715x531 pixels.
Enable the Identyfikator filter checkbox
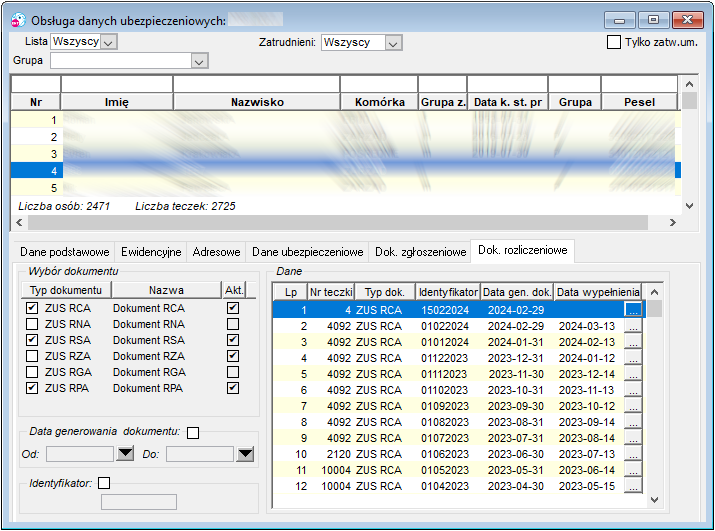pyautogui.click(x=104, y=483)
